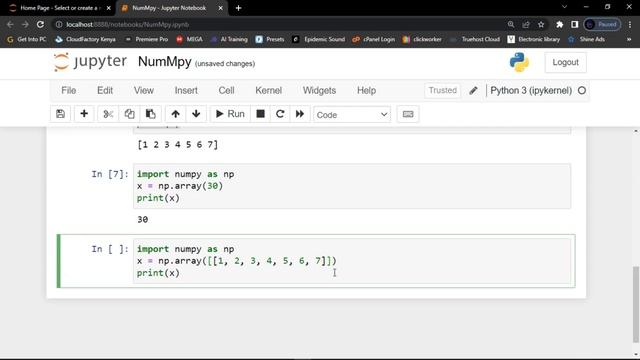Viewport: 640px width, 360px height.
Task: Click the output text 30
Action: 142,220
